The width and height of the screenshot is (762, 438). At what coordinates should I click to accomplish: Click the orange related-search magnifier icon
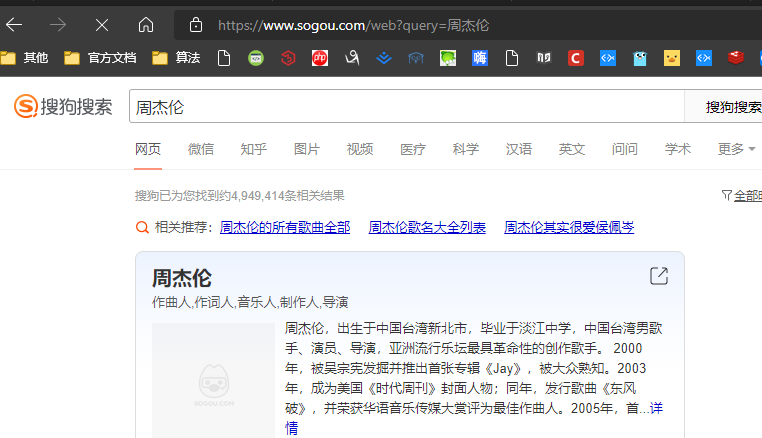pyautogui.click(x=142, y=227)
